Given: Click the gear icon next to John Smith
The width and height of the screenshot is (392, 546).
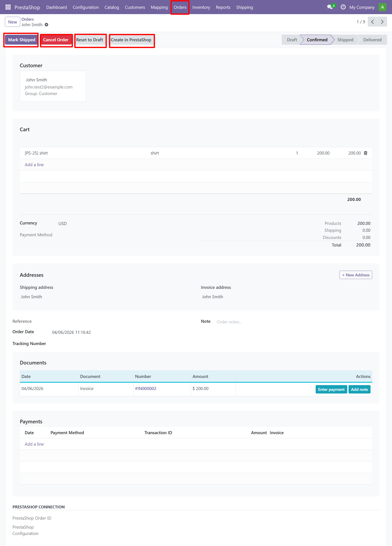Looking at the screenshot, I should pos(46,25).
